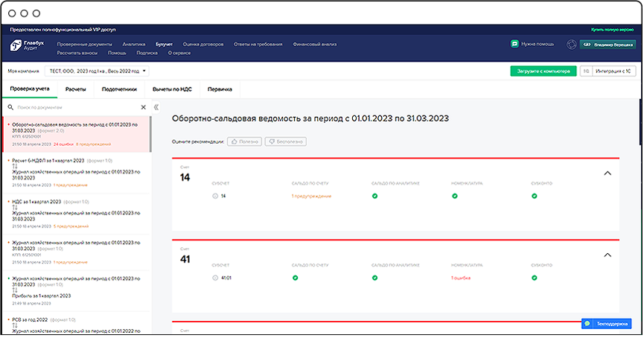Image resolution: width=644 pixels, height=338 pixels.
Task: Collapse the account 41 section chevron
Action: click(608, 255)
